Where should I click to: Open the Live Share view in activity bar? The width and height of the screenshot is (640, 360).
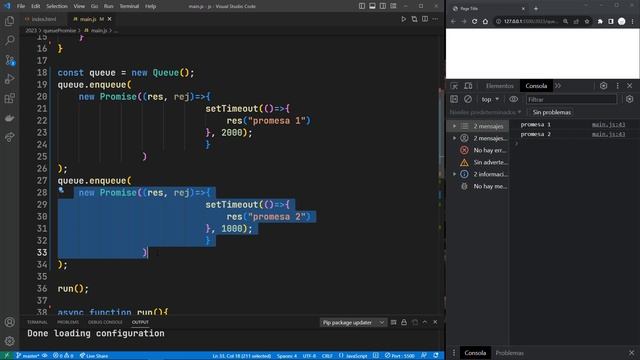click(x=9, y=137)
